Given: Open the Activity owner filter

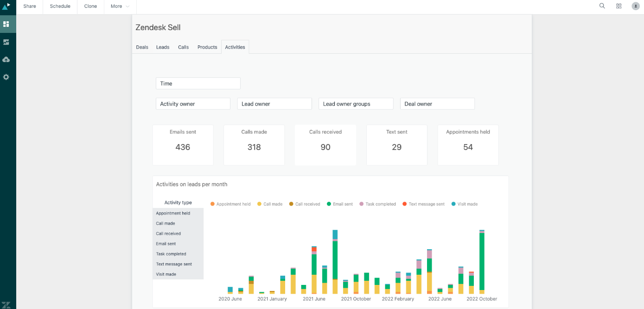Looking at the screenshot, I should click(193, 104).
